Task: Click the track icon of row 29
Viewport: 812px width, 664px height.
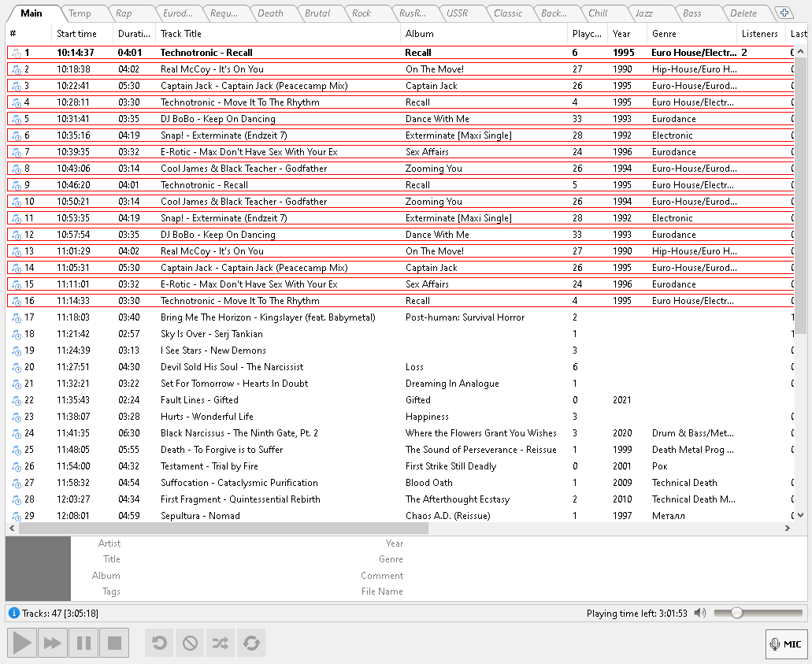Action: pos(17,516)
